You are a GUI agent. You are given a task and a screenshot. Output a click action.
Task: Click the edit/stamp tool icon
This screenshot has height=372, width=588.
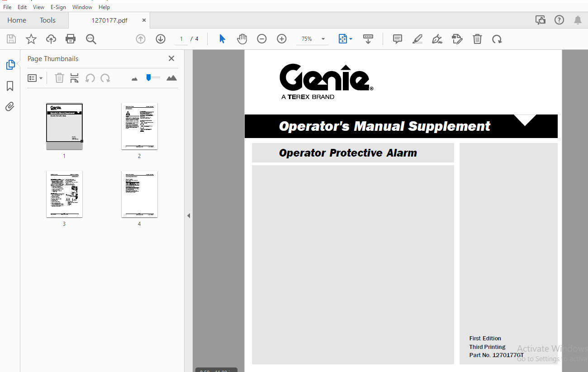(x=457, y=39)
